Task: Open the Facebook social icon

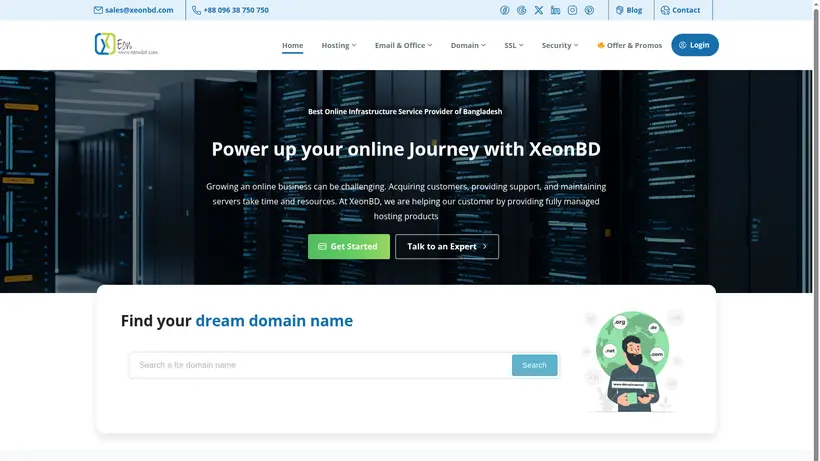Action: tap(505, 10)
